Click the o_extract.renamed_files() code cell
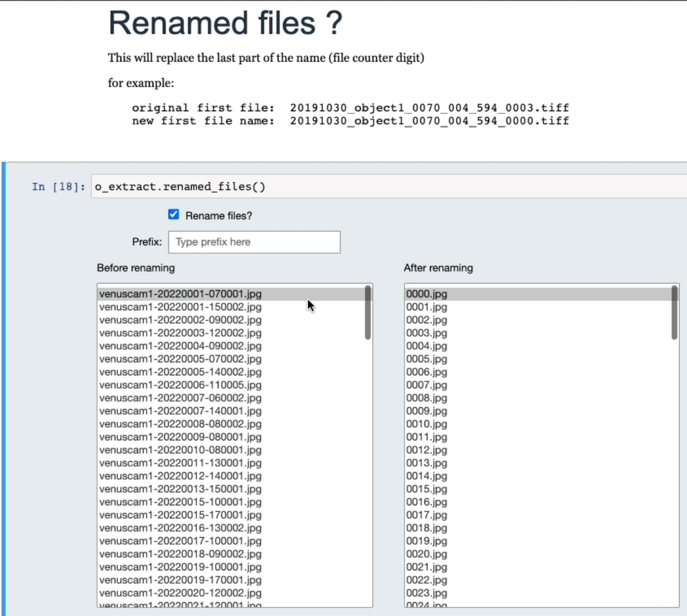 click(x=388, y=187)
